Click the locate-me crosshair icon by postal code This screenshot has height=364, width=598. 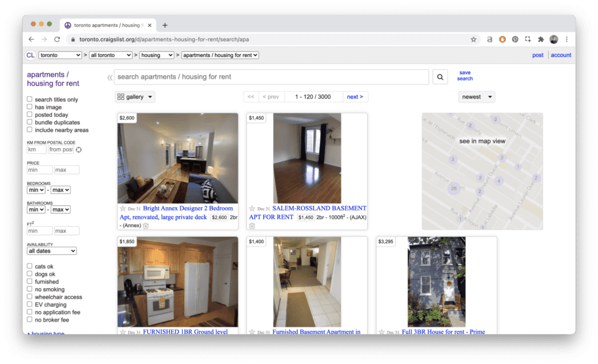pyautogui.click(x=79, y=150)
